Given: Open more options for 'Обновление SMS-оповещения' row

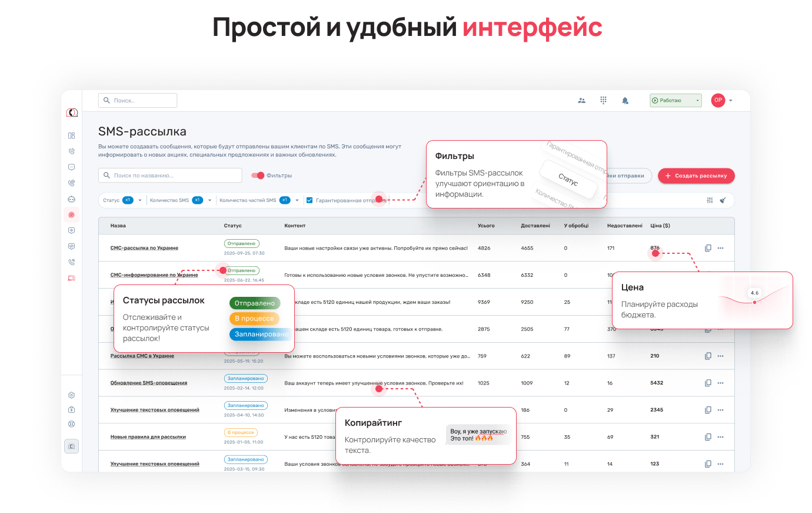Looking at the screenshot, I should coord(721,383).
